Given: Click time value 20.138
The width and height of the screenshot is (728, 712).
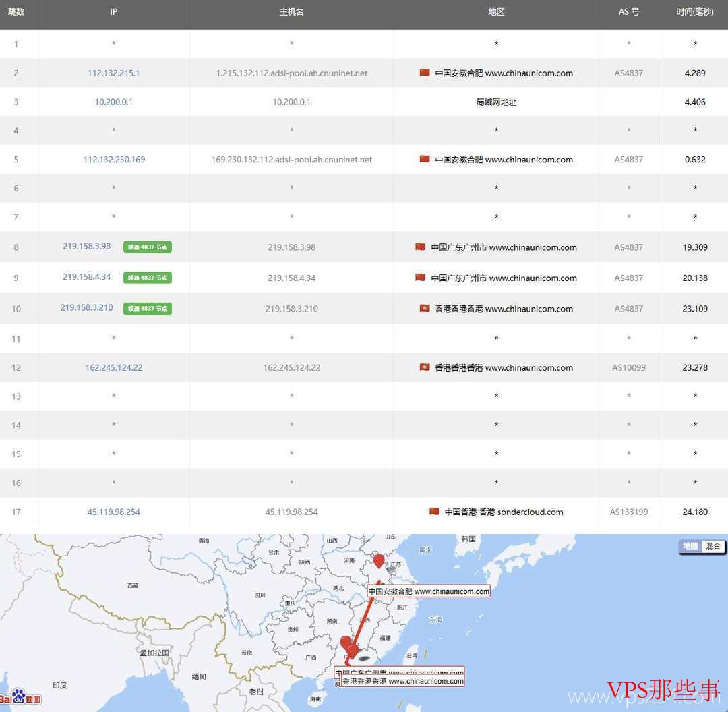Looking at the screenshot, I should [x=694, y=278].
